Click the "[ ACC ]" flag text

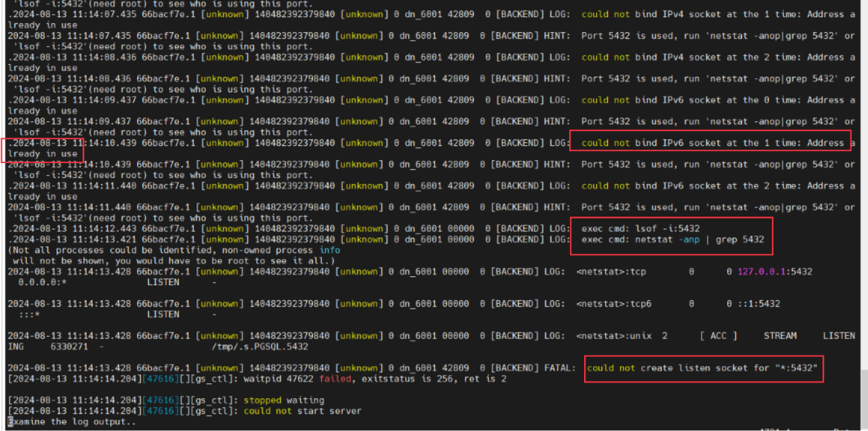point(718,336)
